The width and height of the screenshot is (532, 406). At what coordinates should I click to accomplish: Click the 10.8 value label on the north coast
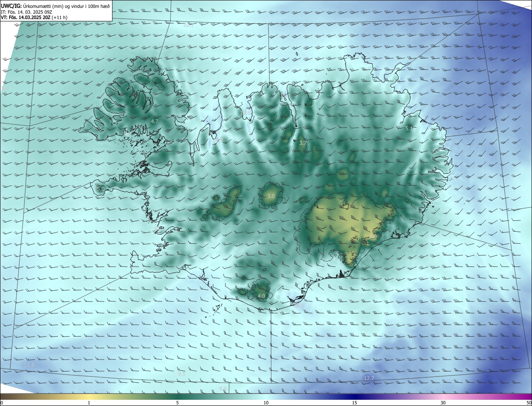click(246, 113)
